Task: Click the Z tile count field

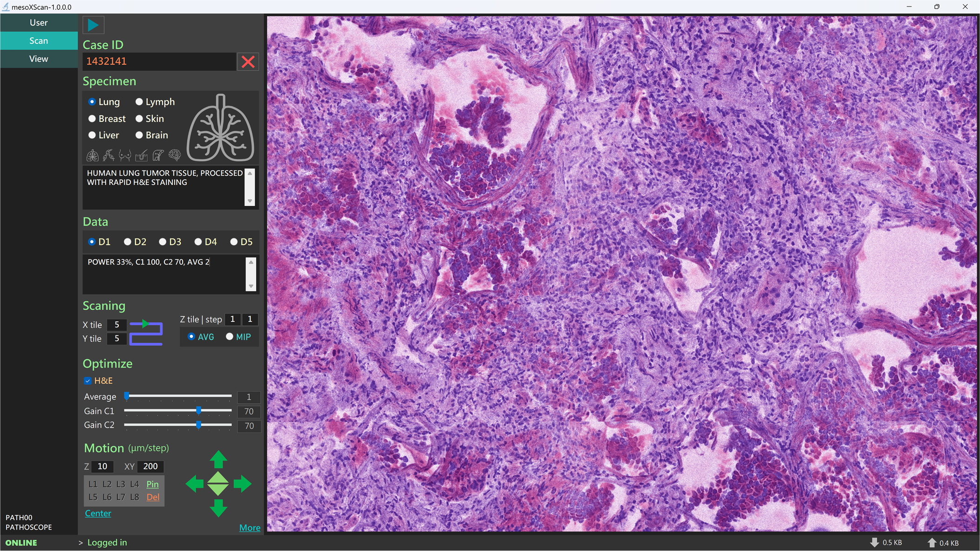Action: click(x=232, y=319)
